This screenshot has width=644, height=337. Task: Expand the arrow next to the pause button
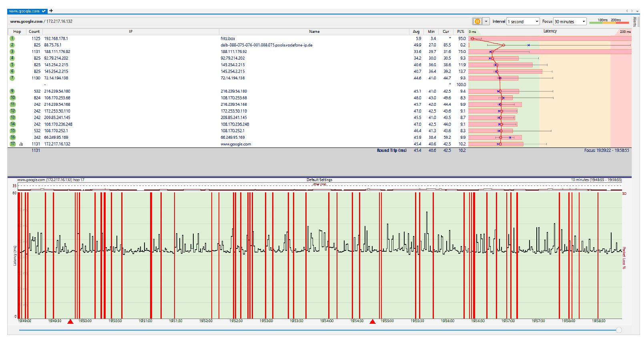pos(486,21)
